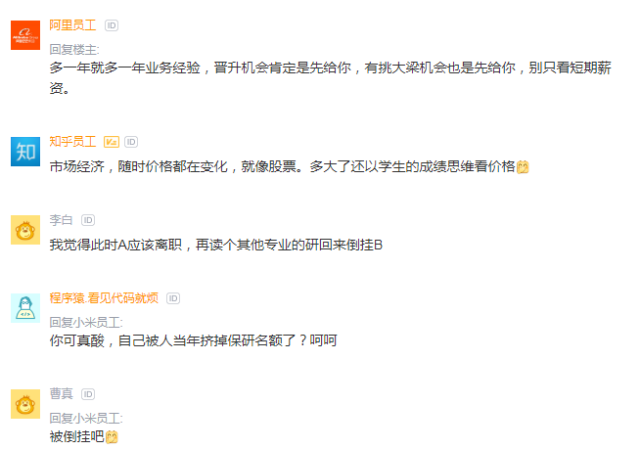Click the V verification badge beside 知乎员工
Screen dimensions: 640x450
111,142
